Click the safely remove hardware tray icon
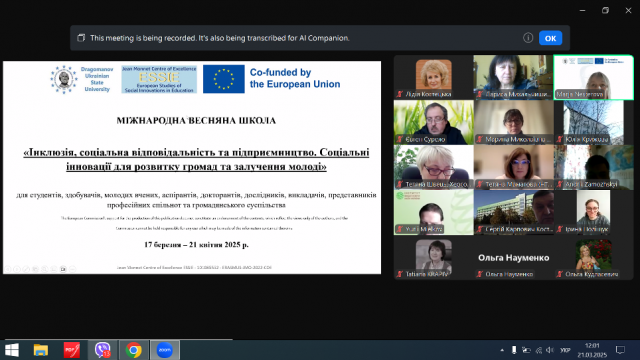 514,350
